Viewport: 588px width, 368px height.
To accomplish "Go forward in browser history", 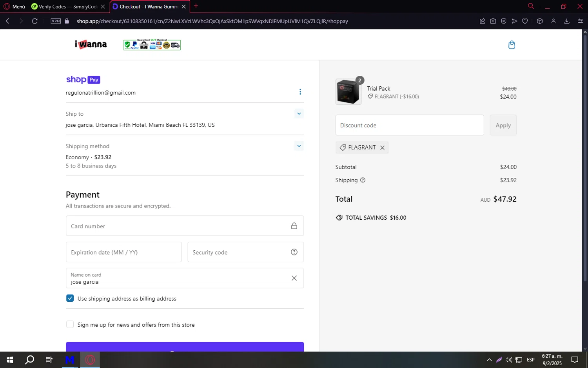I will click(21, 21).
